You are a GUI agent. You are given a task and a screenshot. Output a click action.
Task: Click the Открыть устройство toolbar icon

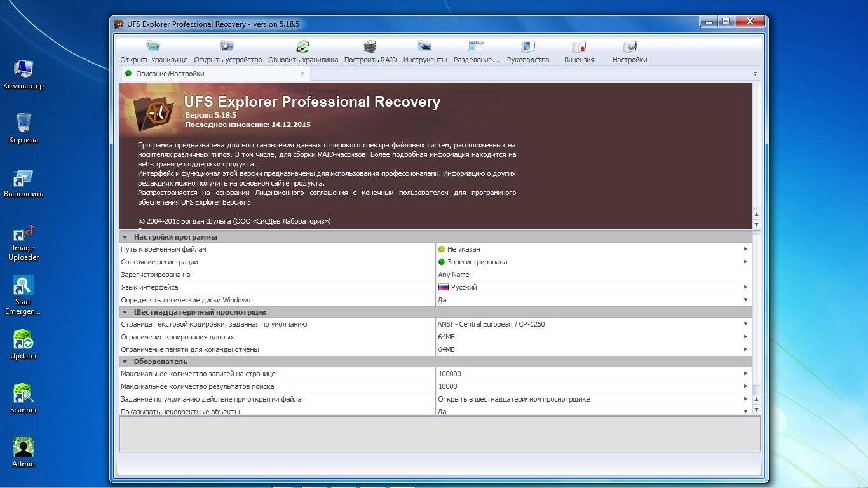227,46
